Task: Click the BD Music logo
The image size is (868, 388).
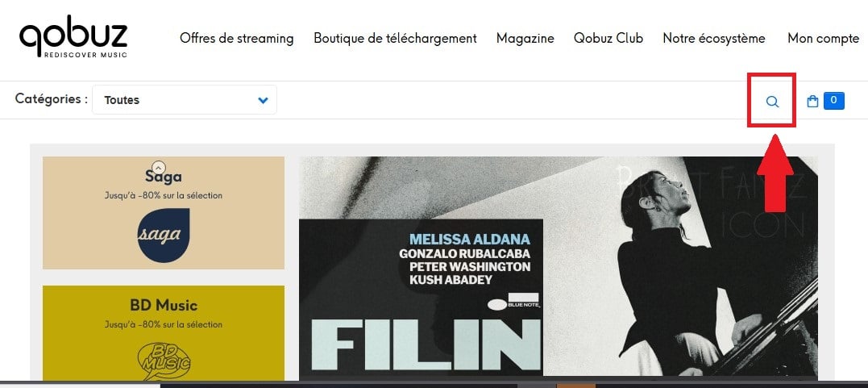Action: coord(164,359)
